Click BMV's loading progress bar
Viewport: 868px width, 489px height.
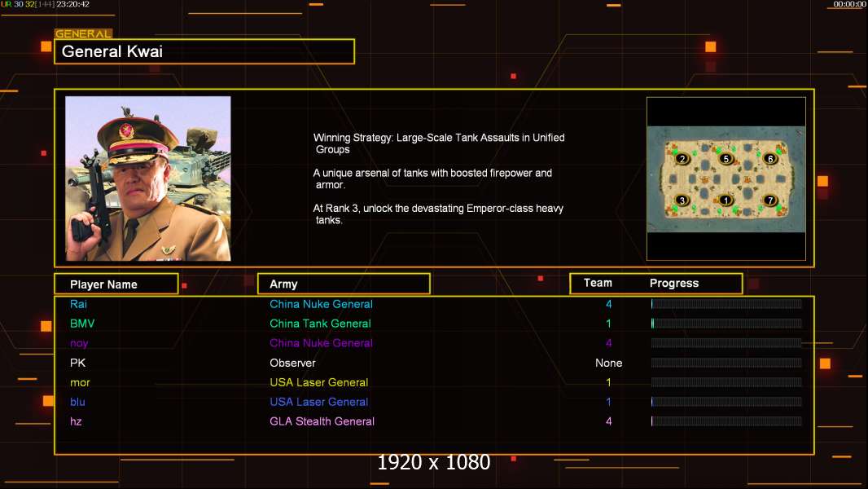tap(726, 324)
